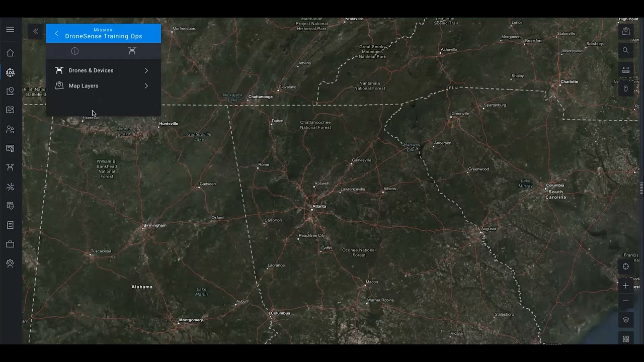Open the certificate sidebar icon

[10, 149]
